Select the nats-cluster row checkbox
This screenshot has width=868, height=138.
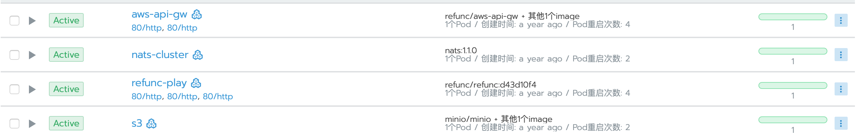coord(14,55)
